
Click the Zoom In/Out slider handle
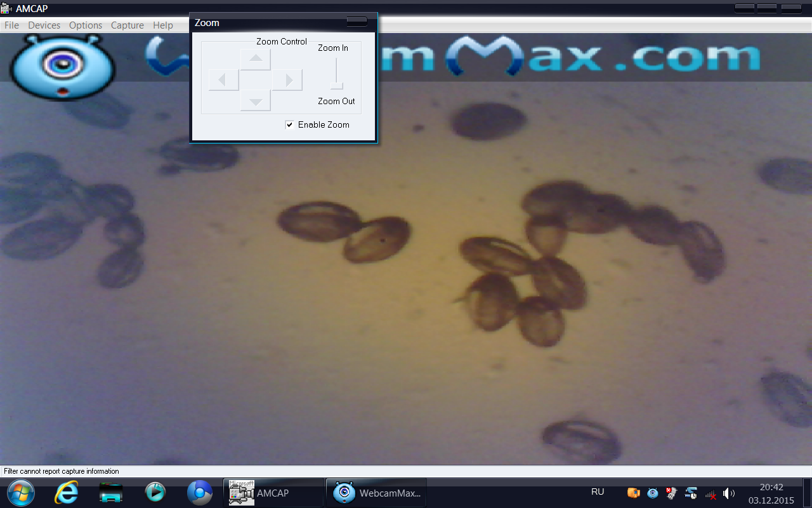(337, 85)
